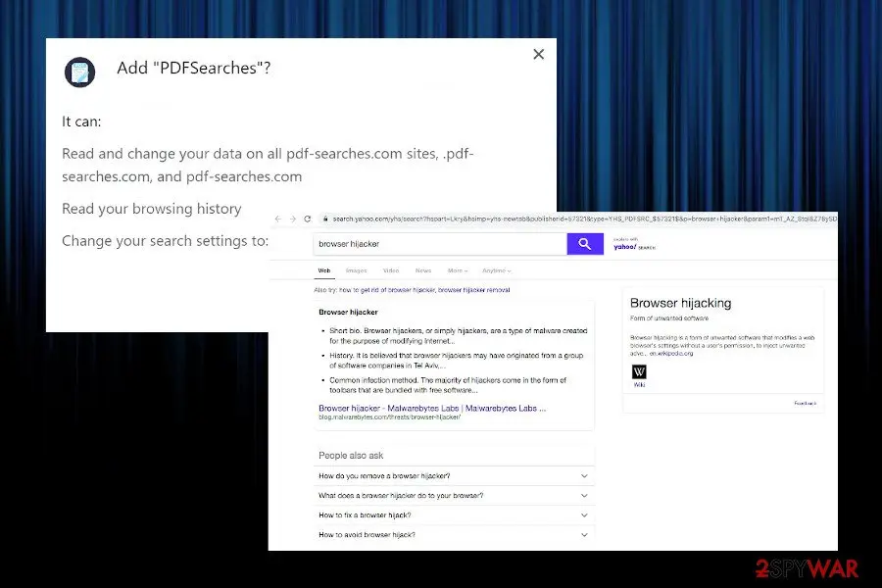
Task: Select the Web tab
Action: [x=324, y=270]
